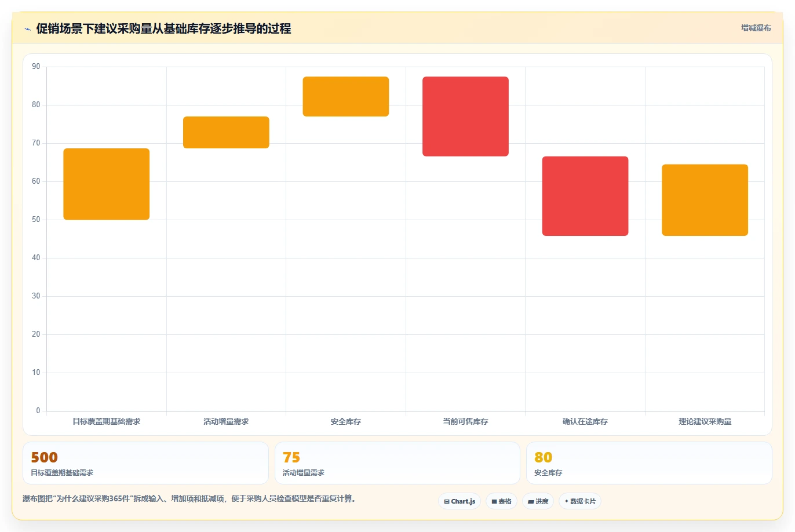Click the 目标覆盖期基础需求 axis label
The width and height of the screenshot is (795, 532).
tap(107, 421)
